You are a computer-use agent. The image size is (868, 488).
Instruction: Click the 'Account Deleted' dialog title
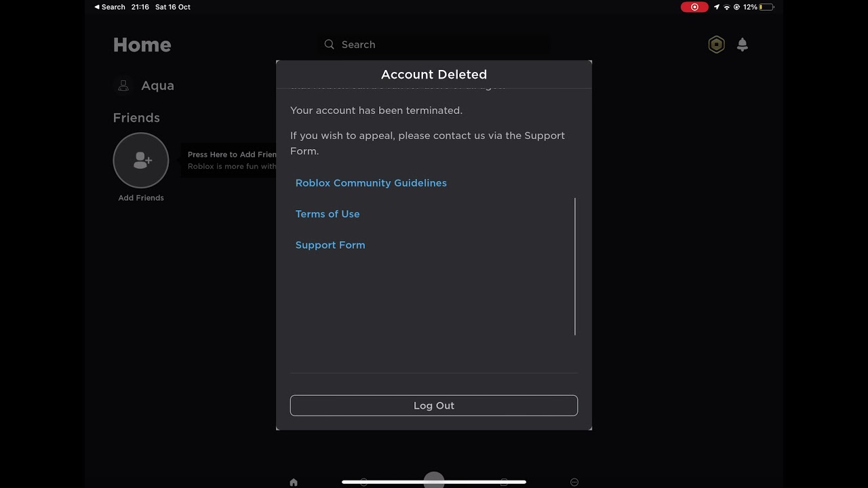click(x=434, y=75)
